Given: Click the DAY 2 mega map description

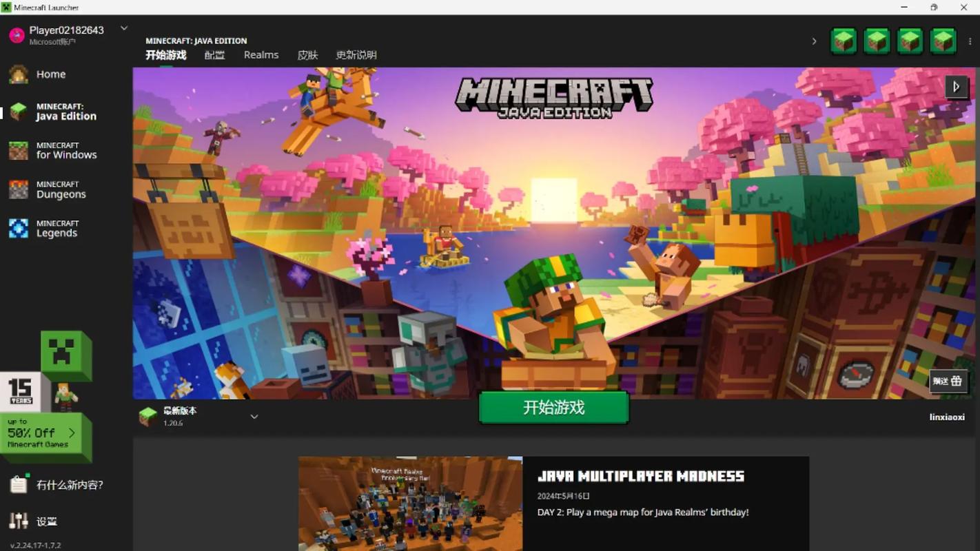Looking at the screenshot, I should tap(642, 512).
